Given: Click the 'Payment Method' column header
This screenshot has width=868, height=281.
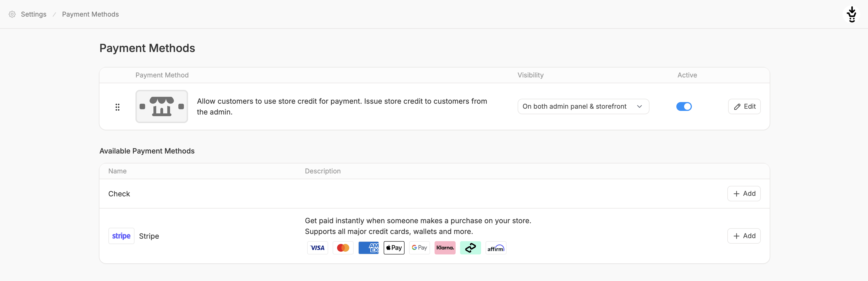Looking at the screenshot, I should [162, 75].
